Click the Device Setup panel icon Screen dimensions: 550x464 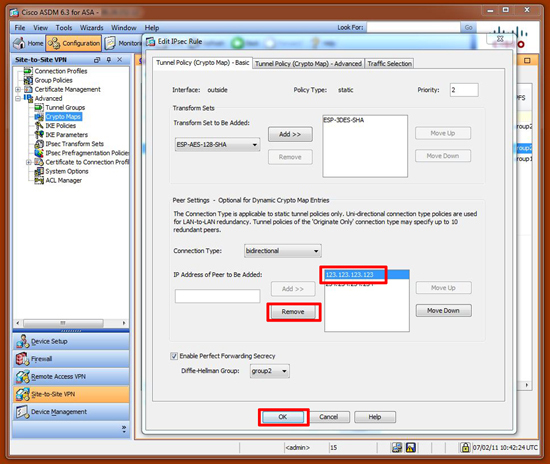22,341
